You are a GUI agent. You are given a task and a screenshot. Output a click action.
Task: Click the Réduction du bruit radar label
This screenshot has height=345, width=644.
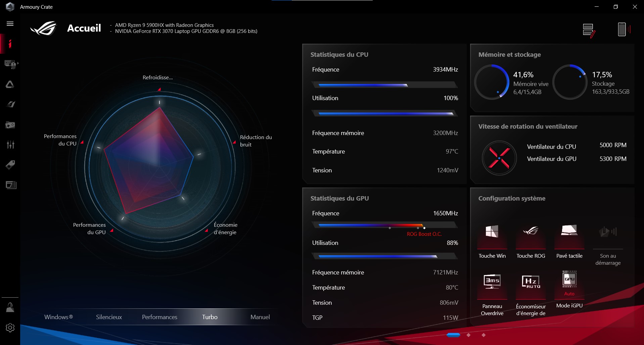(256, 141)
